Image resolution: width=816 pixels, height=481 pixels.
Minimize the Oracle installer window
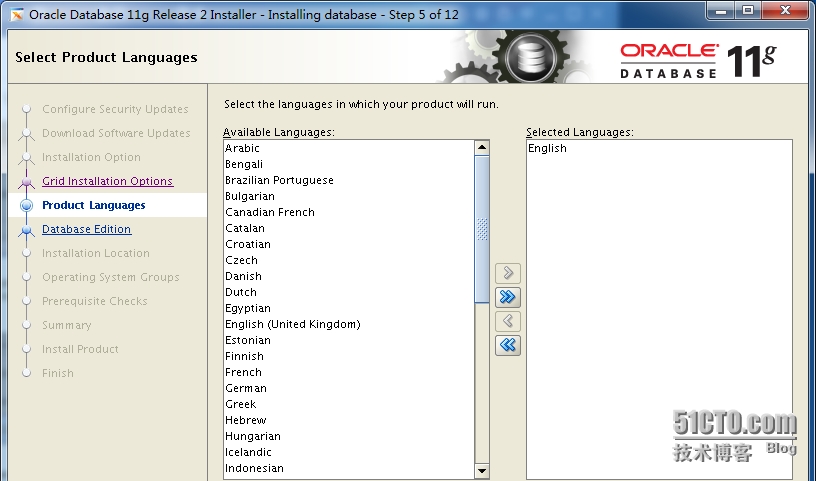pyautogui.click(x=721, y=10)
